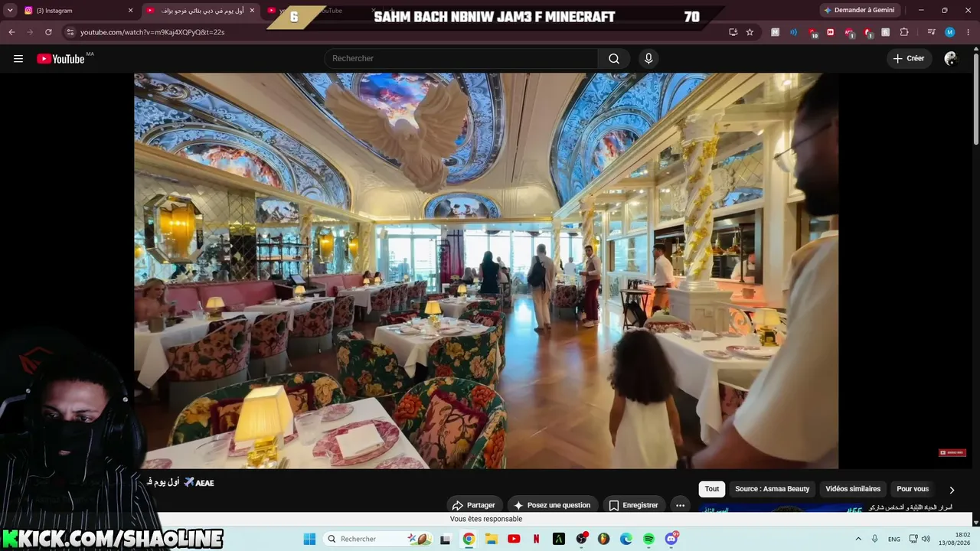Open File Explorer from the taskbar
The height and width of the screenshot is (551, 980).
click(492, 539)
